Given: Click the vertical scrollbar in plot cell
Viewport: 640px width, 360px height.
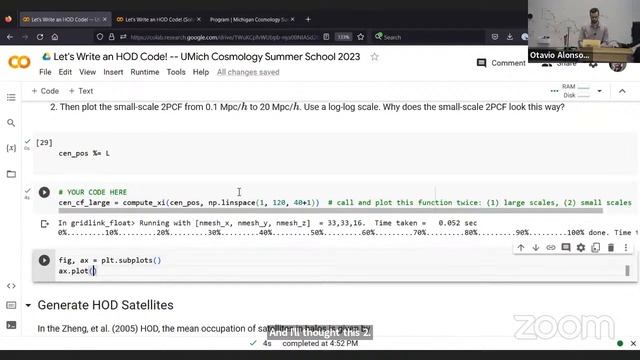Looking at the screenshot, I should (627, 271).
